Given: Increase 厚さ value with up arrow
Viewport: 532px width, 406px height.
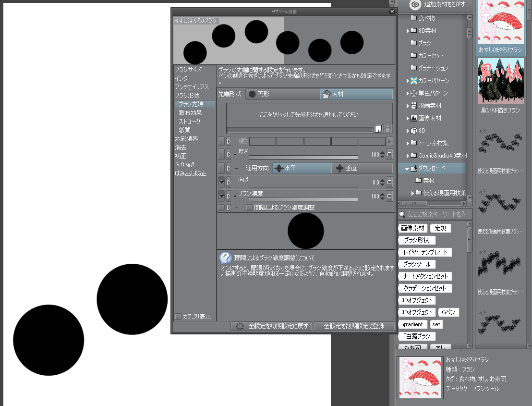Looking at the screenshot, I should point(383,153).
